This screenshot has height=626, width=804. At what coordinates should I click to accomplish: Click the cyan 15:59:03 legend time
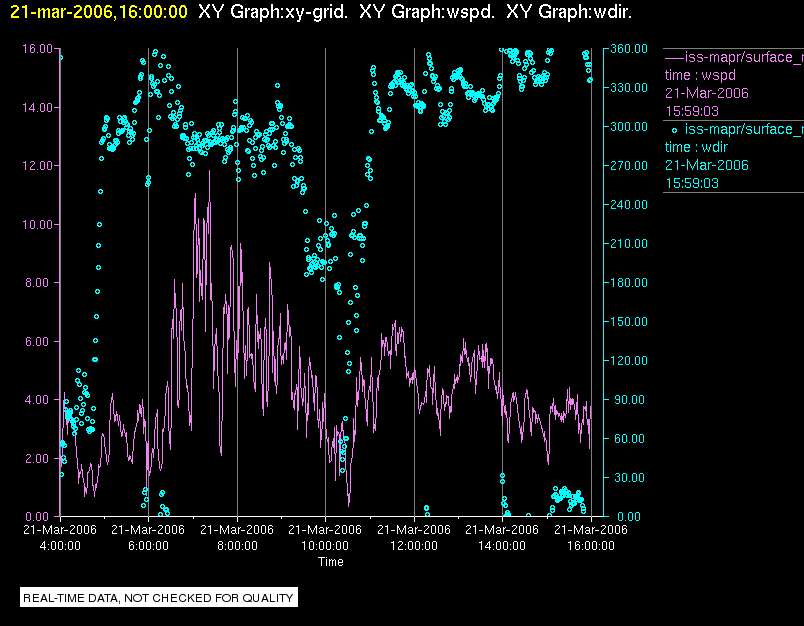pos(692,183)
